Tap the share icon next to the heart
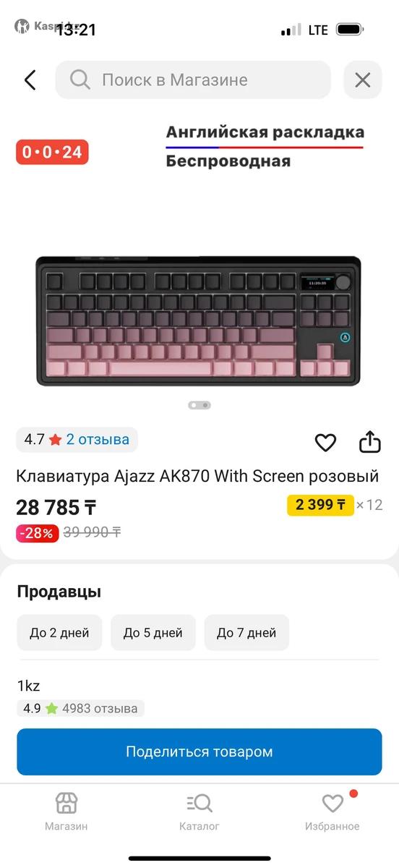Viewport: 399px width, 868px height. pos(370,441)
